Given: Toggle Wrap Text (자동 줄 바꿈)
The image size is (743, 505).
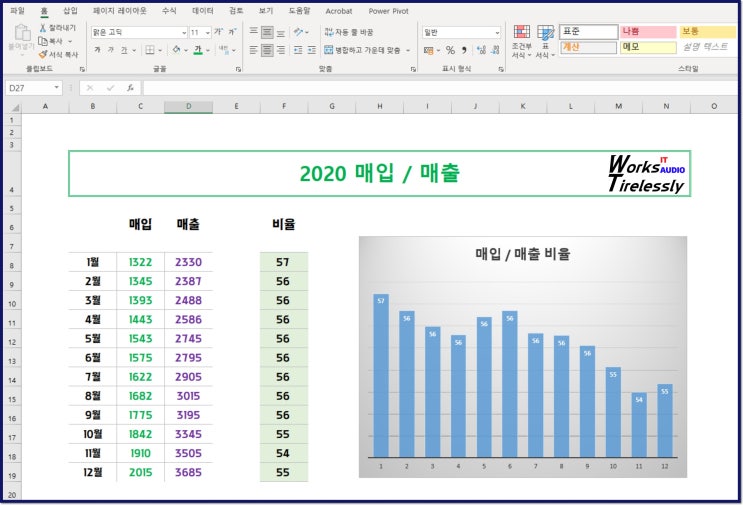Looking at the screenshot, I should point(349,32).
